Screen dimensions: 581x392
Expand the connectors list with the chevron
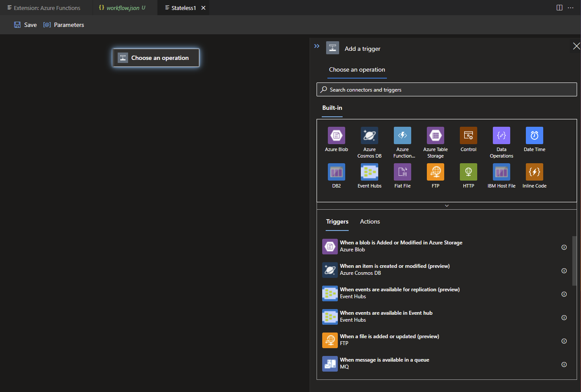[x=447, y=206]
